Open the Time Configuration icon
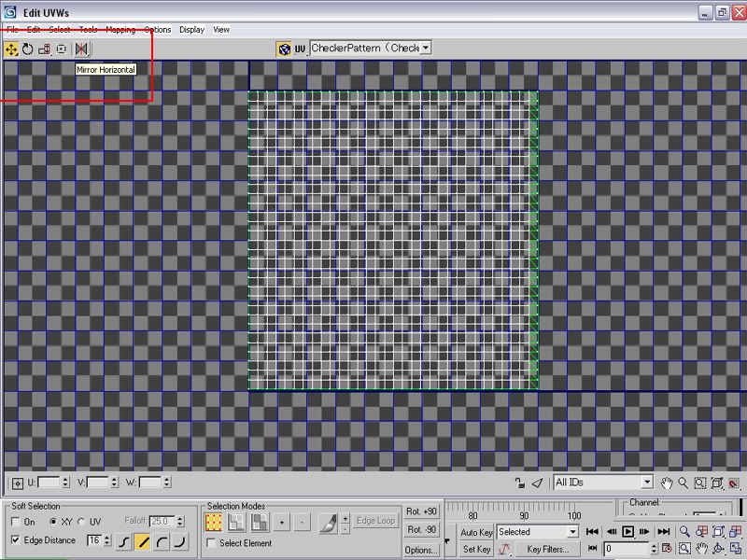This screenshot has width=747, height=560. point(667,549)
